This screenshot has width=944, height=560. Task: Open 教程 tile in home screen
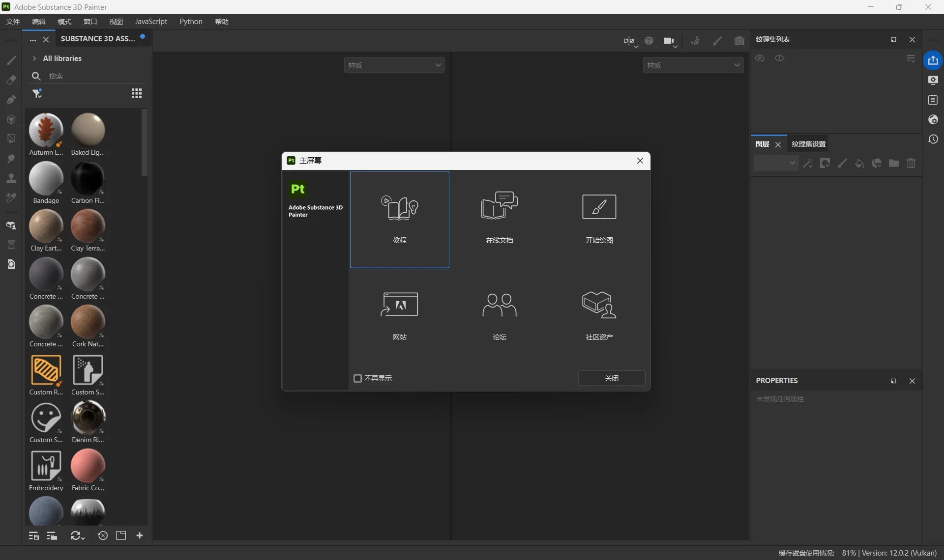point(400,220)
